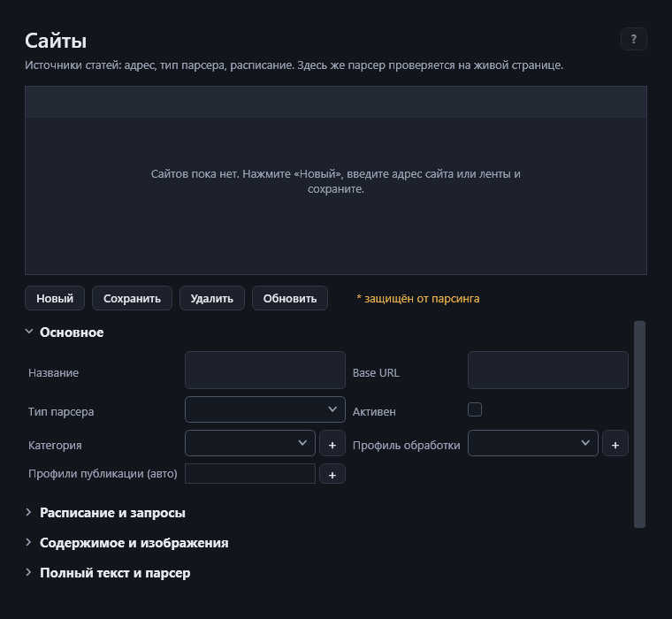The width and height of the screenshot is (672, 619).
Task: Click the Профили публикации (авто) field
Action: 250,474
